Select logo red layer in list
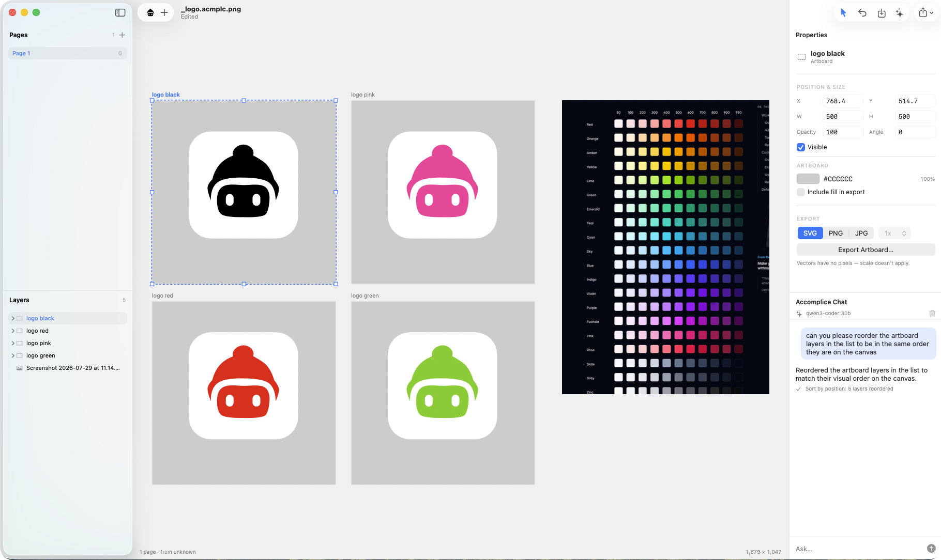Viewport: 941px width, 560px height. (68, 331)
